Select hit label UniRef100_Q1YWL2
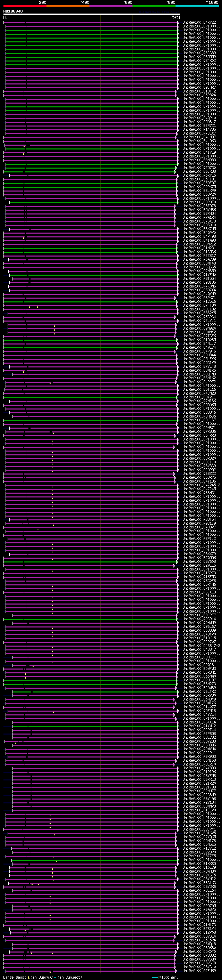 click(199, 726)
